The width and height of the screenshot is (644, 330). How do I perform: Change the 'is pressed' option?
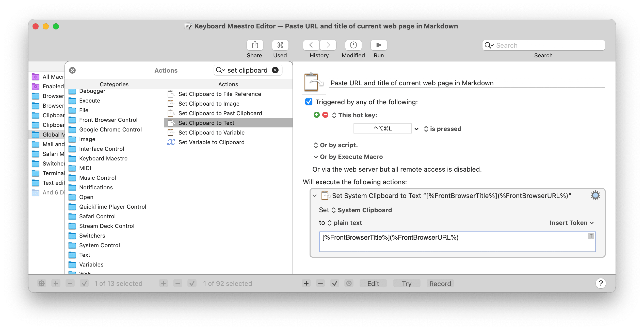[443, 129]
